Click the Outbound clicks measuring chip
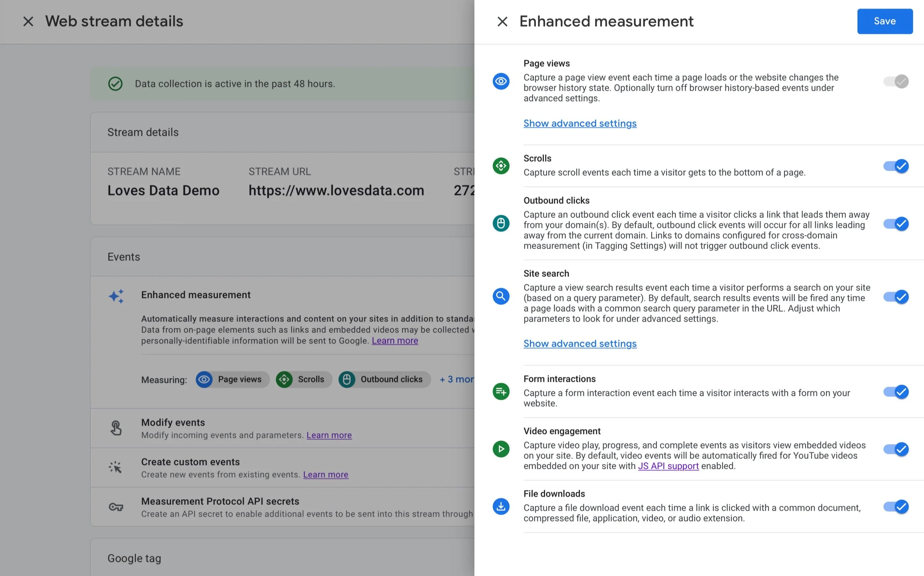Screen dimensions: 924x576 pos(384,379)
